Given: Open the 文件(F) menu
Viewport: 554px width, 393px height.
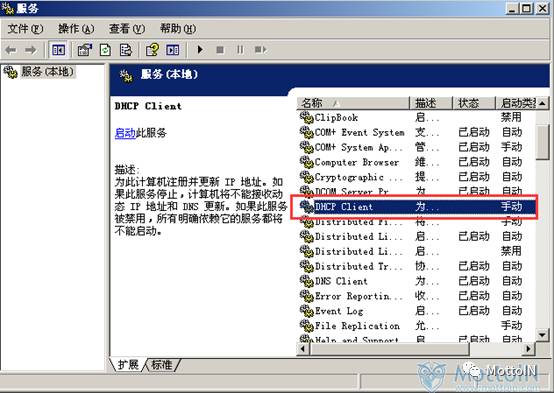Looking at the screenshot, I should click(x=25, y=29).
